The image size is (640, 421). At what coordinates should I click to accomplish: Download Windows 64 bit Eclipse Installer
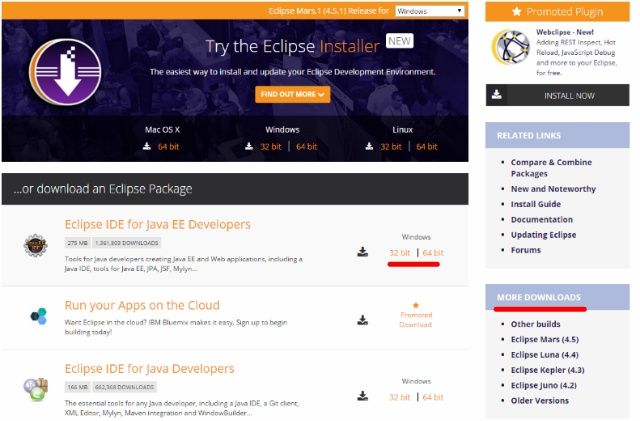click(x=307, y=147)
